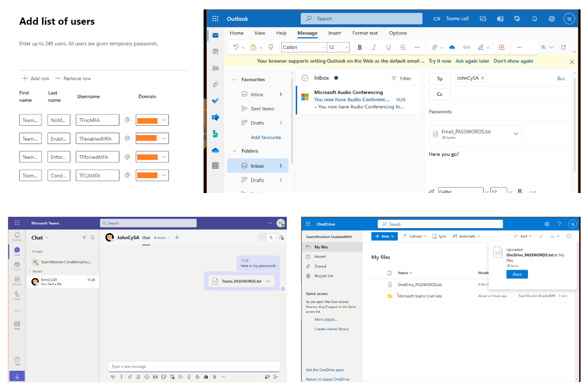Click the Try it now link in Outlook's banner
The height and width of the screenshot is (391, 588).
point(440,61)
